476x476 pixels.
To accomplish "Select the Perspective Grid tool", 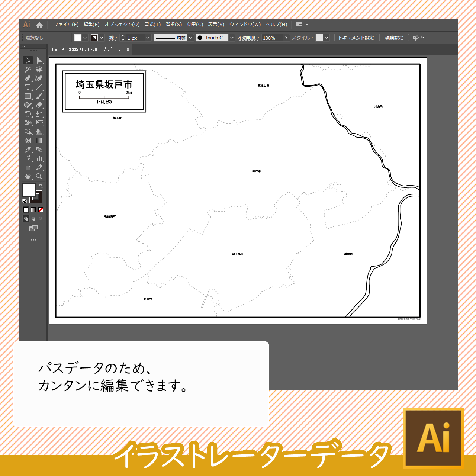I will 39,132.
